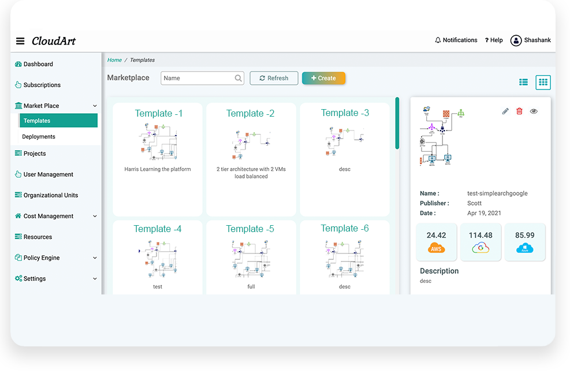
Task: Collapse the Market Place menu section
Action: (95, 106)
